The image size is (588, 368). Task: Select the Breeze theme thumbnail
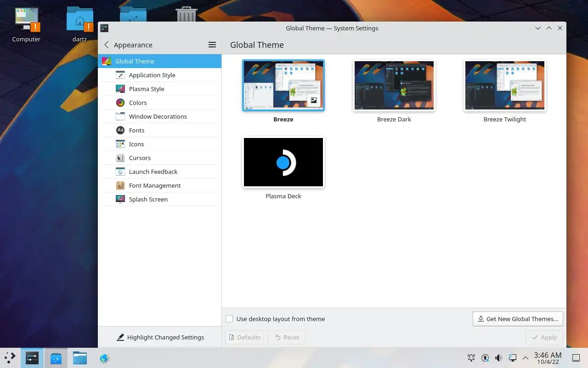pos(283,86)
